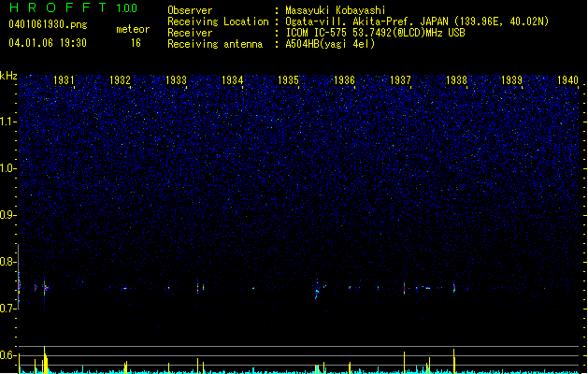Click the yellow power spike at 1938

pyautogui.click(x=453, y=361)
